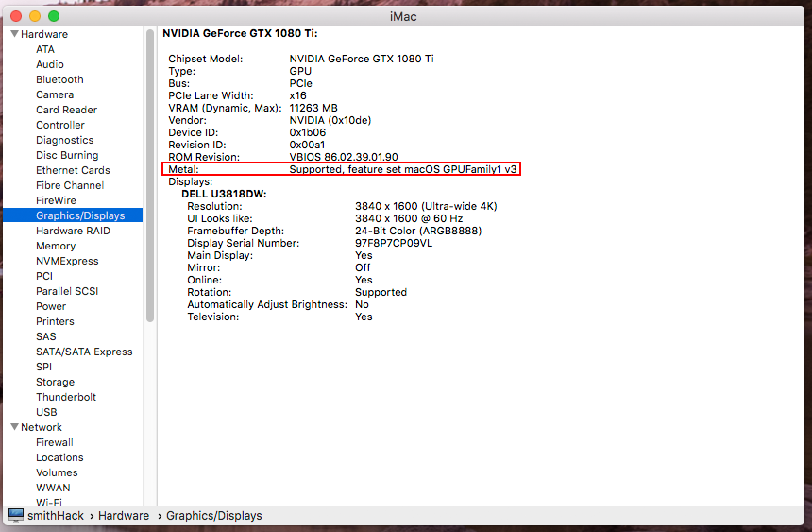Select Thunderbolt in sidebar

point(66,397)
